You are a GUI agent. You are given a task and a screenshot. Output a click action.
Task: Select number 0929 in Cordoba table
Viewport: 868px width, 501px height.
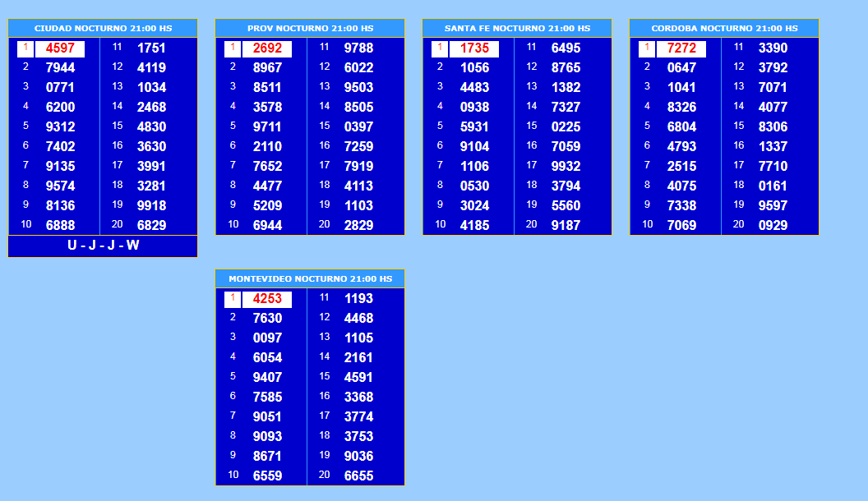click(x=773, y=225)
